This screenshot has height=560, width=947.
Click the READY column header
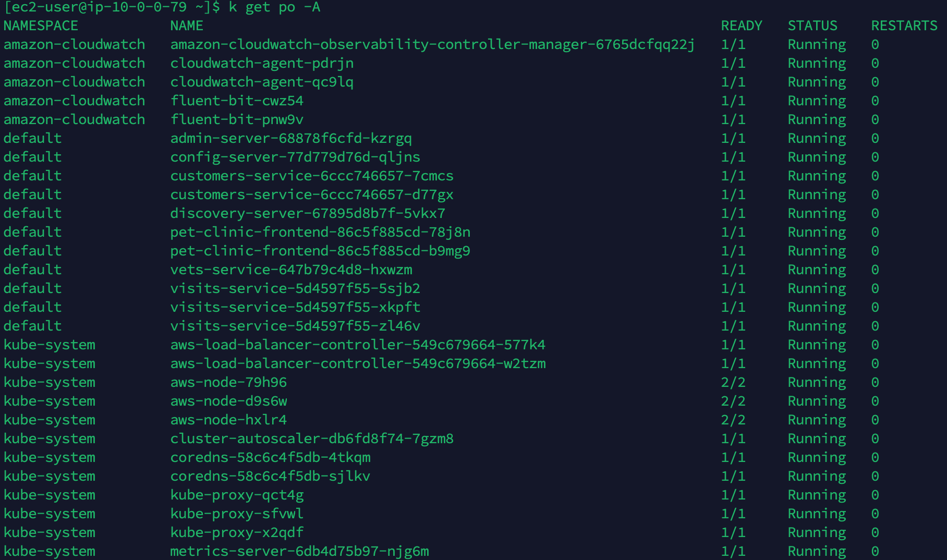[x=742, y=26]
